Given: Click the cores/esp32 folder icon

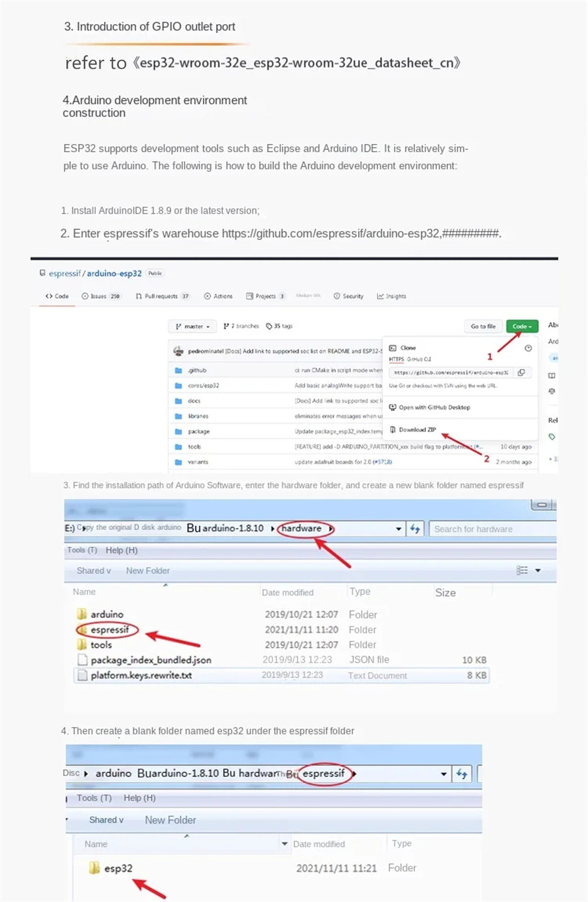Looking at the screenshot, I should point(178,386).
